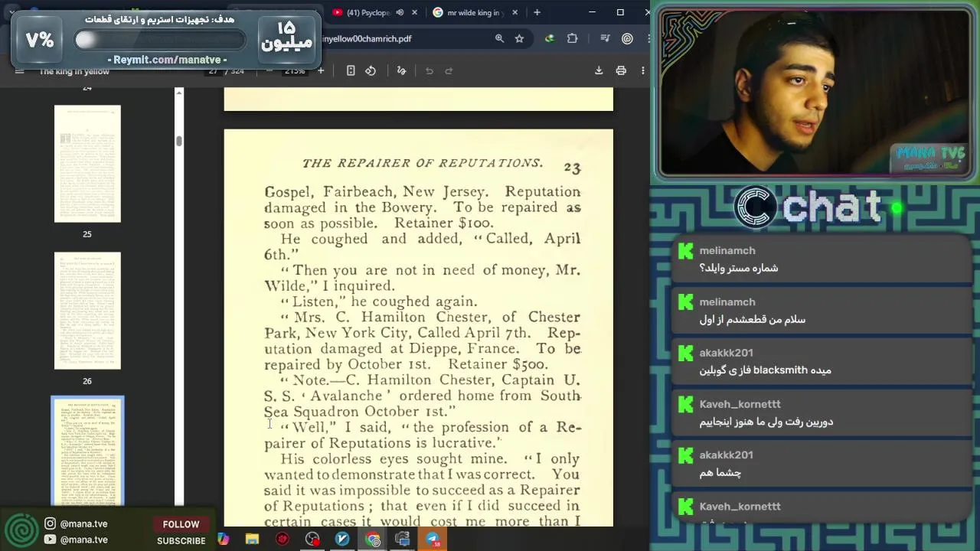Screen dimensions: 980x551
Task: Select the highlighted page 27 thumbnail
Action: pos(87,452)
